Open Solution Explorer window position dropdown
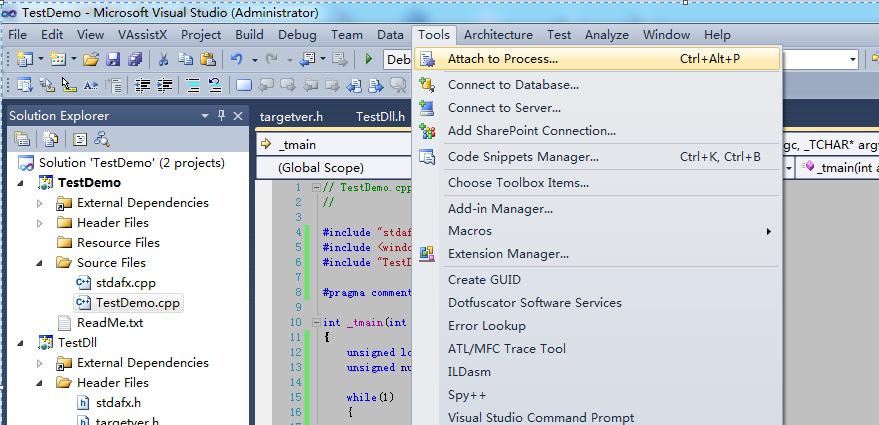This screenshot has height=425, width=879. [x=205, y=116]
